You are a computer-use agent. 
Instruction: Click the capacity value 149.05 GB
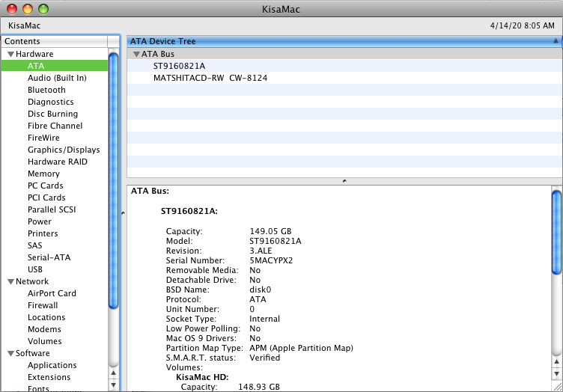[270, 231]
